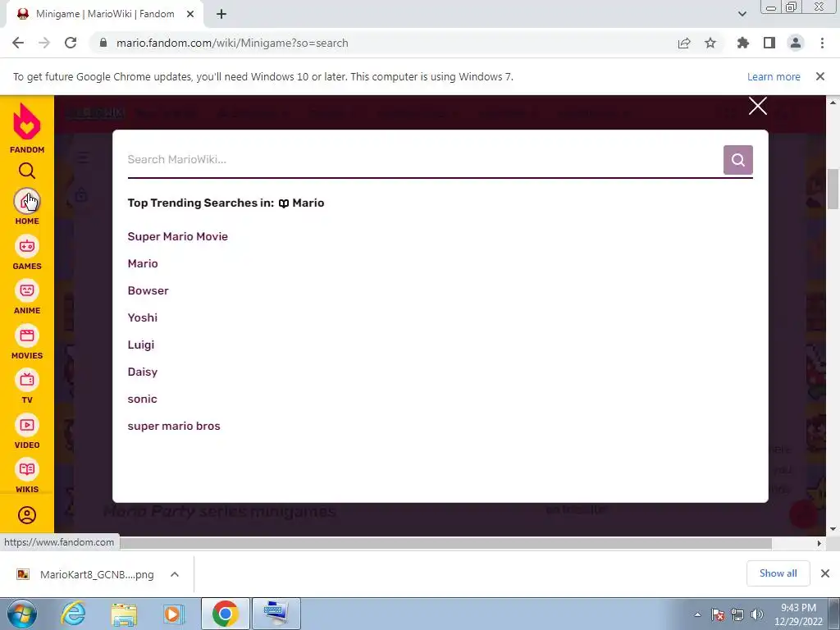
Task: Show hidden tray icons arrow
Action: coord(697,614)
